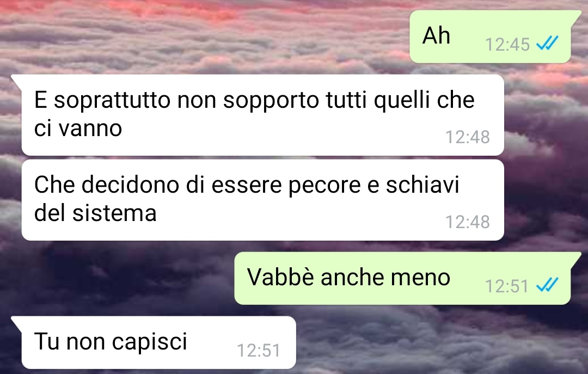Select the 'Tu non capisci' message

(x=158, y=342)
